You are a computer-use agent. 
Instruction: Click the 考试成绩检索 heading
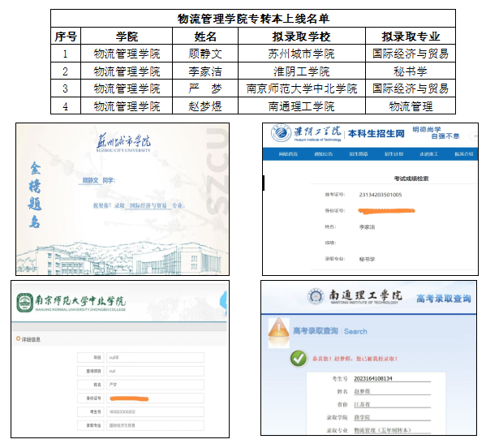411,179
